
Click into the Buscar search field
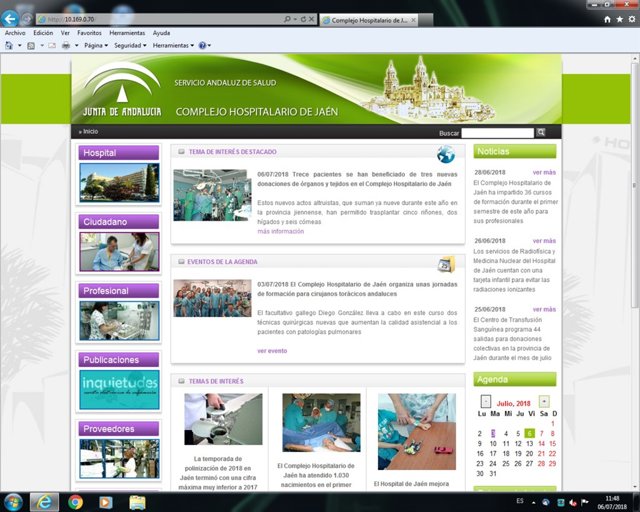(497, 132)
